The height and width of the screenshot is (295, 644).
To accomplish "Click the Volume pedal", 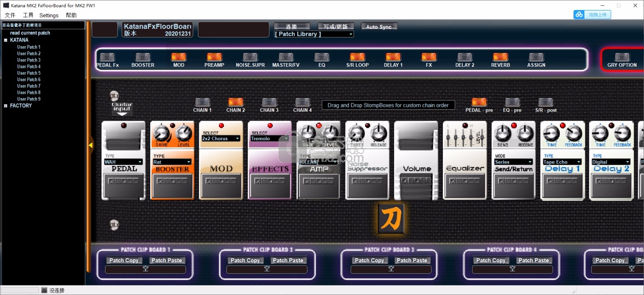I will 416,161.
